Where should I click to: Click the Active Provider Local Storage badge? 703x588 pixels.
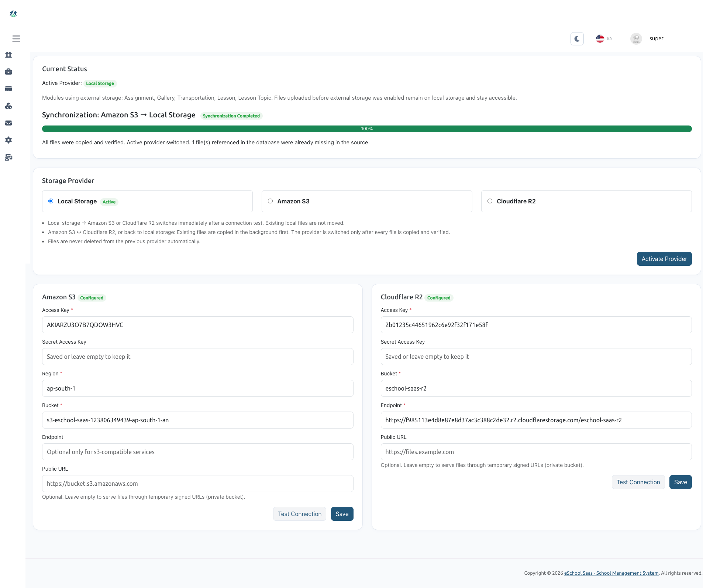100,83
